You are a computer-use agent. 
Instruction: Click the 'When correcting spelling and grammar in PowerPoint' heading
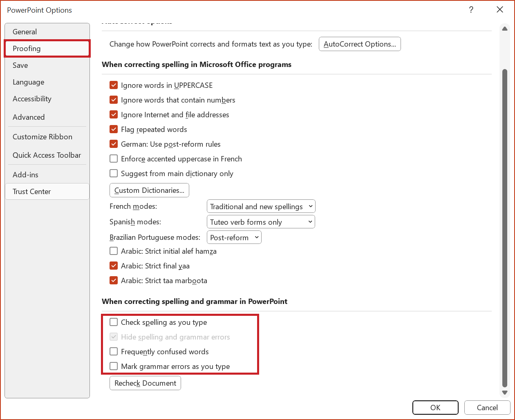pyautogui.click(x=195, y=302)
